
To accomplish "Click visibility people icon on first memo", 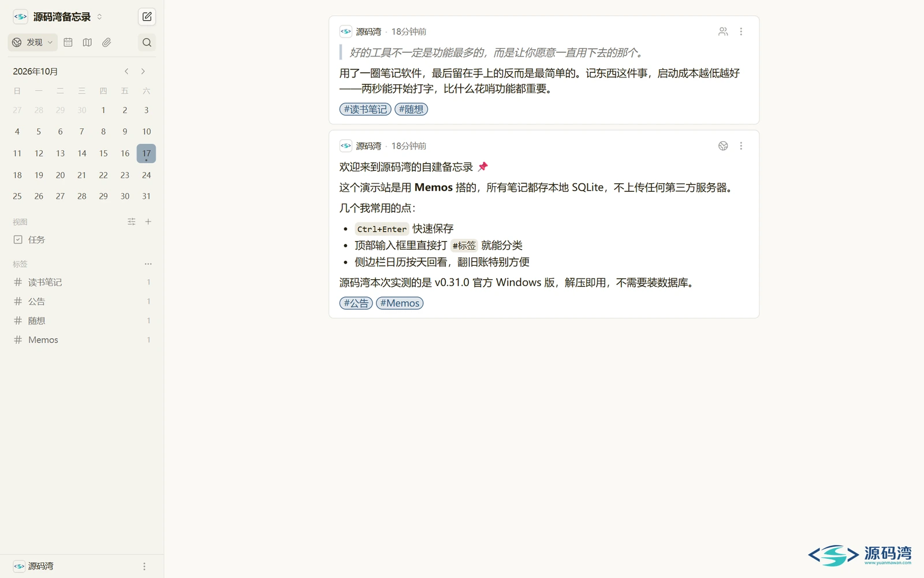I will (723, 32).
